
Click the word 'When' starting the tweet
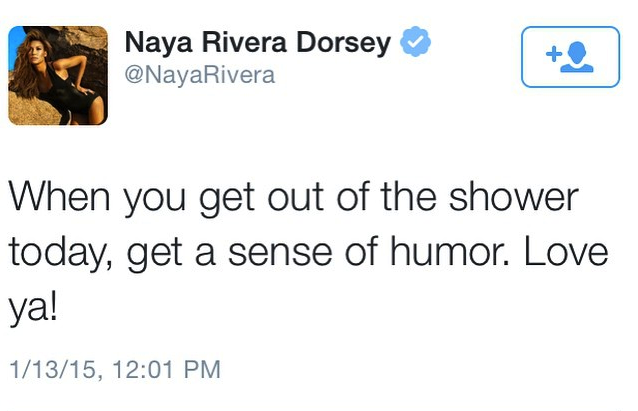coord(60,197)
